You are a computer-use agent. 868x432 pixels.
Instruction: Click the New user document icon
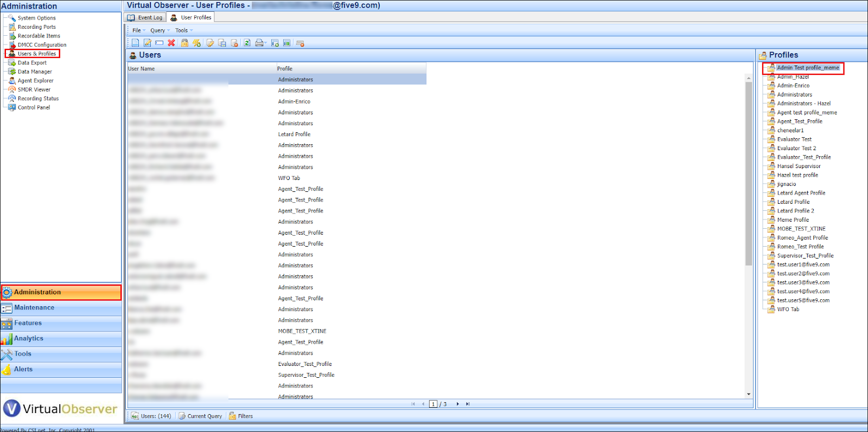point(135,43)
